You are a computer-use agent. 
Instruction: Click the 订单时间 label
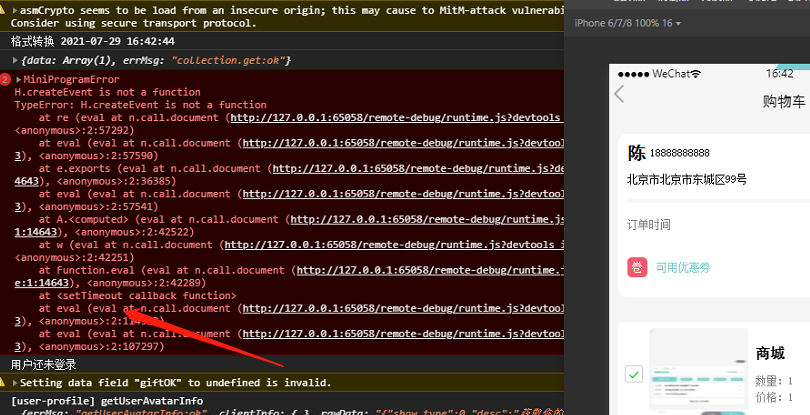pos(648,225)
